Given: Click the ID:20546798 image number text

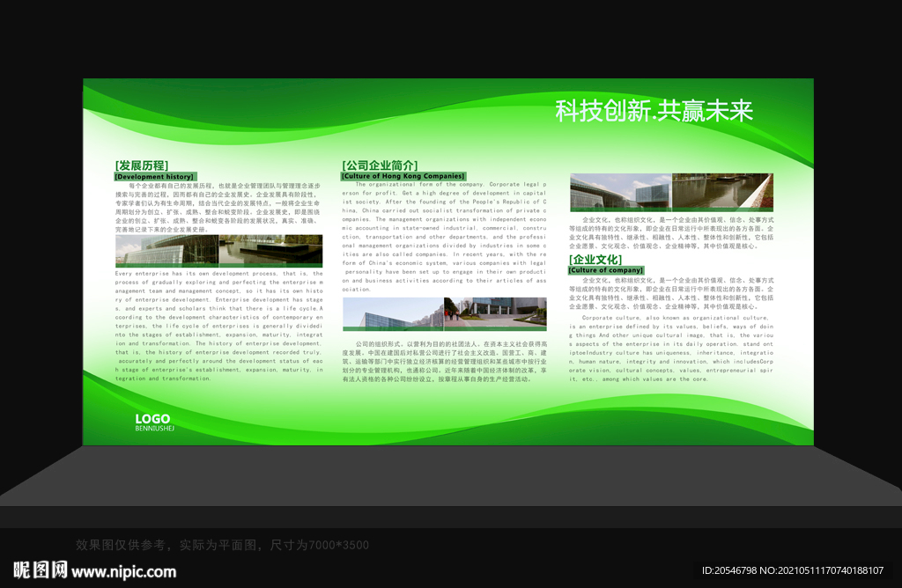Looking at the screenshot, I should (x=792, y=570).
